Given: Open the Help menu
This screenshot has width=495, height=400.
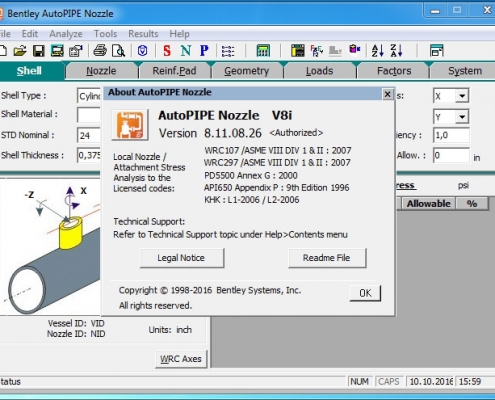Looking at the screenshot, I should coord(179,34).
